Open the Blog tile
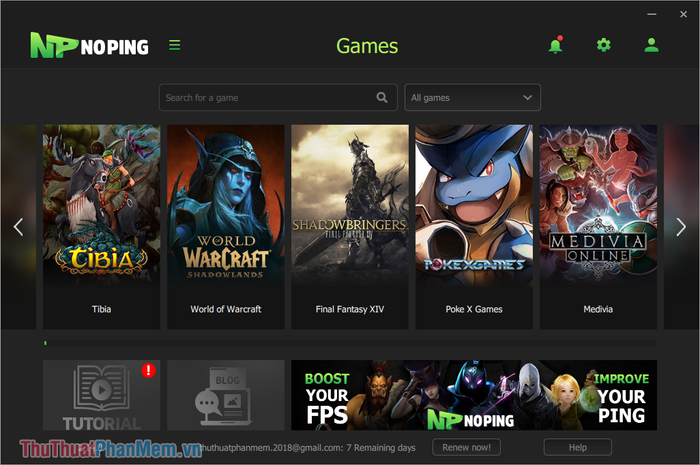 coord(225,395)
